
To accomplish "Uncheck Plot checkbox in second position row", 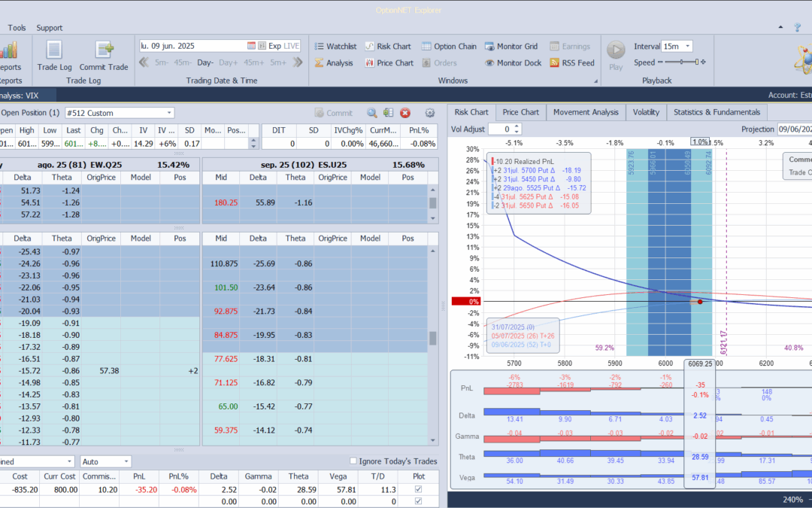I will pos(419,501).
